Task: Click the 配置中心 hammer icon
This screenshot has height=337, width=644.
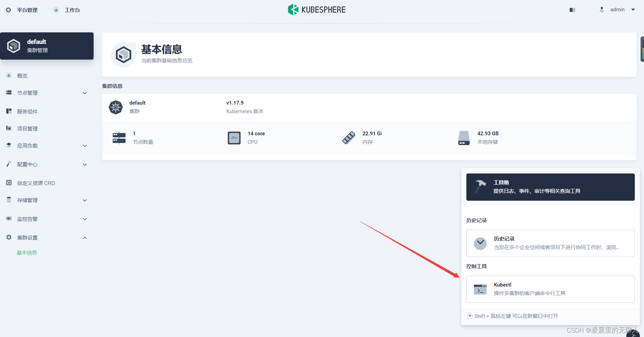Action: [9, 164]
